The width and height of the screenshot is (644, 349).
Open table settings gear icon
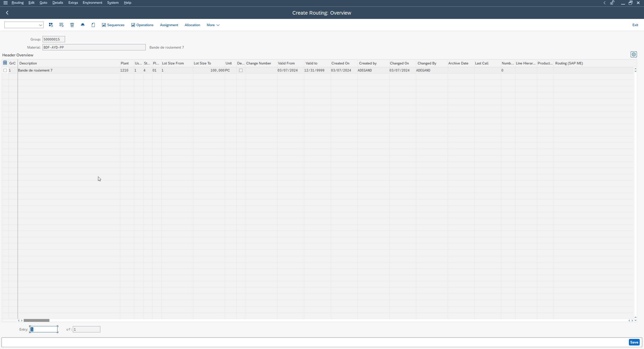(x=634, y=54)
